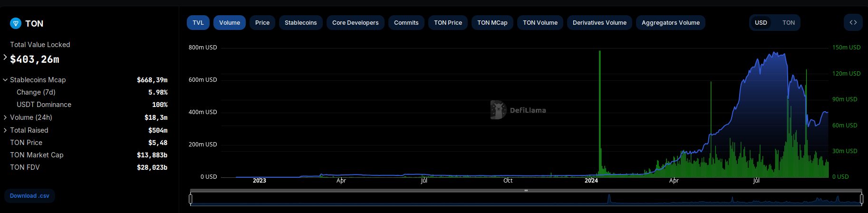The height and width of the screenshot is (213, 868).
Task: Click the $668,39m stablecoins value
Action: (x=152, y=80)
